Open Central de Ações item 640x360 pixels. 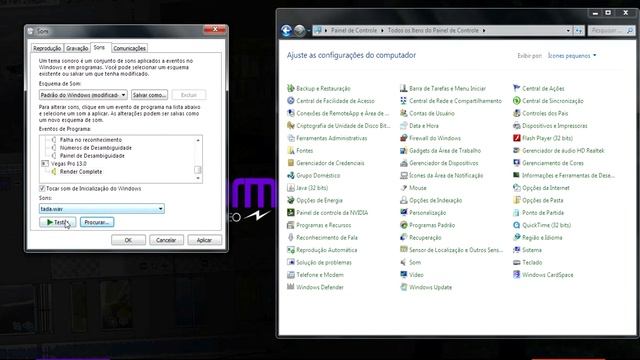click(543, 88)
